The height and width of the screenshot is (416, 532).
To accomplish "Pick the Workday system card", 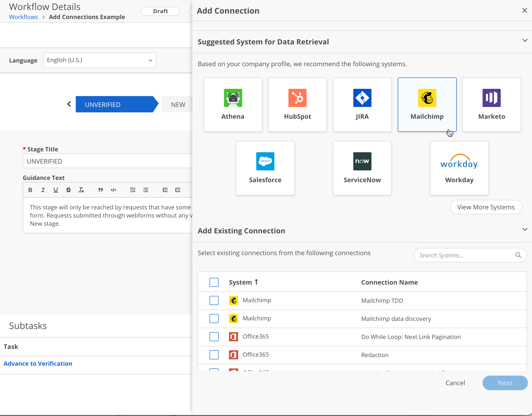I will point(459,168).
